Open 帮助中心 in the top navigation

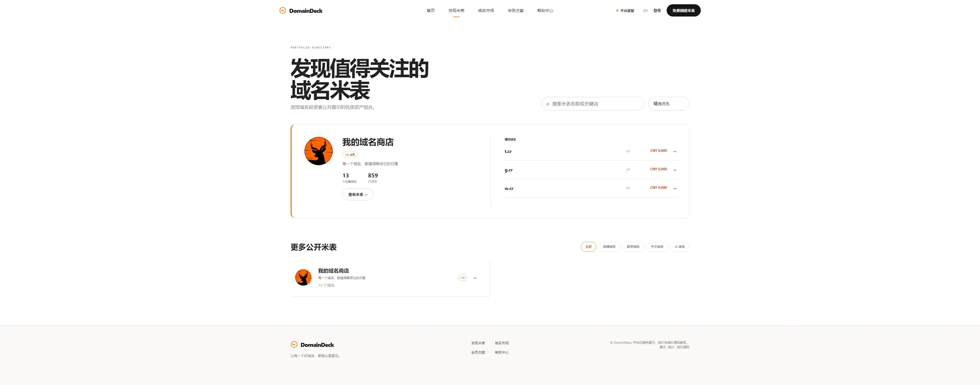[x=545, y=11]
